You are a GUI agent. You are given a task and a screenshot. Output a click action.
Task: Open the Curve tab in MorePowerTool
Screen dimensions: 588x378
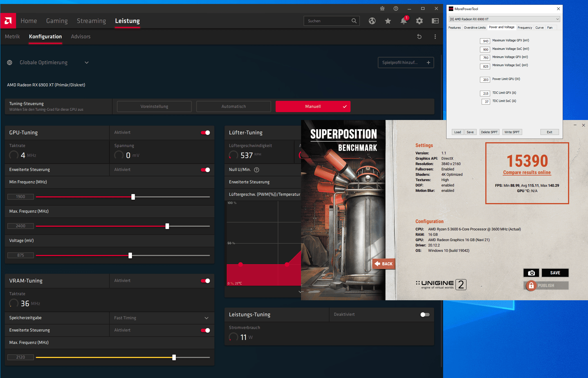point(539,28)
